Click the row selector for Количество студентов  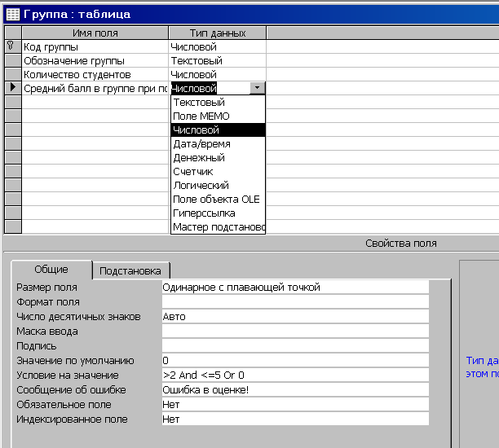(x=13, y=74)
